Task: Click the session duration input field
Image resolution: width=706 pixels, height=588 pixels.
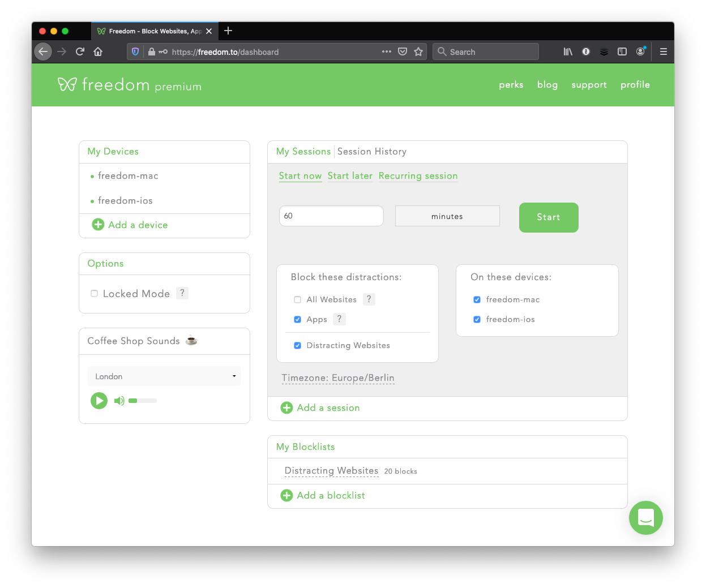Action: pos(331,216)
